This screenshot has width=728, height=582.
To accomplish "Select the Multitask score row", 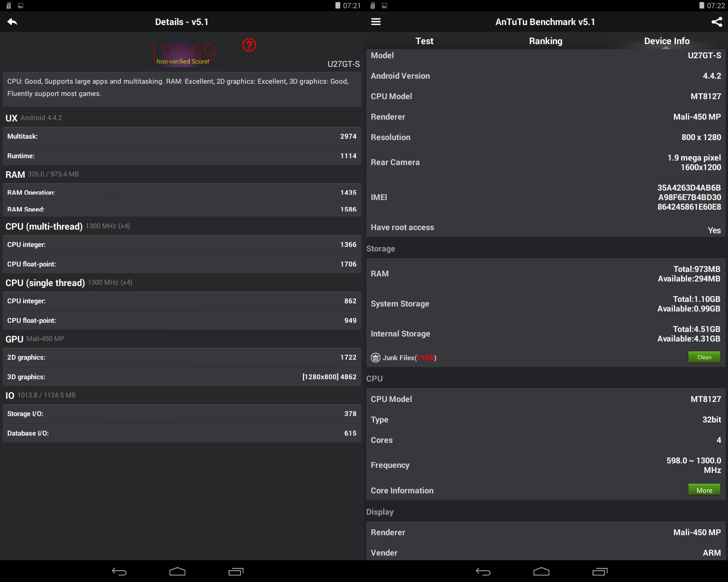I will pos(182,136).
